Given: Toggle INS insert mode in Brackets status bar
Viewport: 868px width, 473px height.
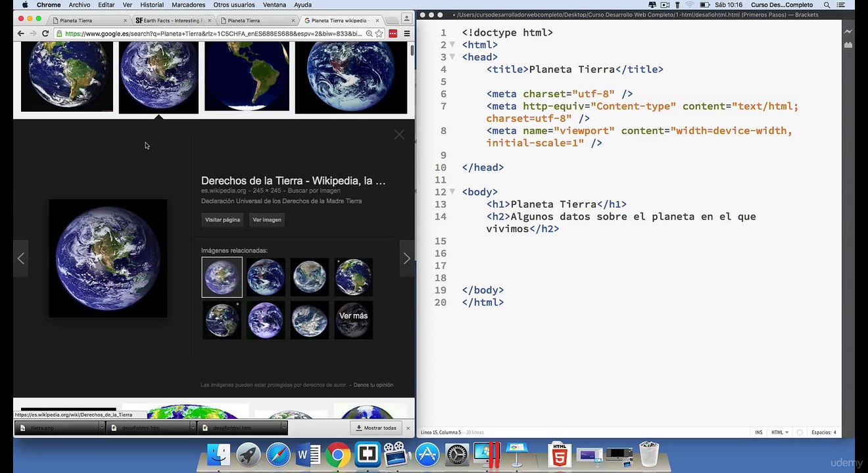Looking at the screenshot, I should (759, 432).
